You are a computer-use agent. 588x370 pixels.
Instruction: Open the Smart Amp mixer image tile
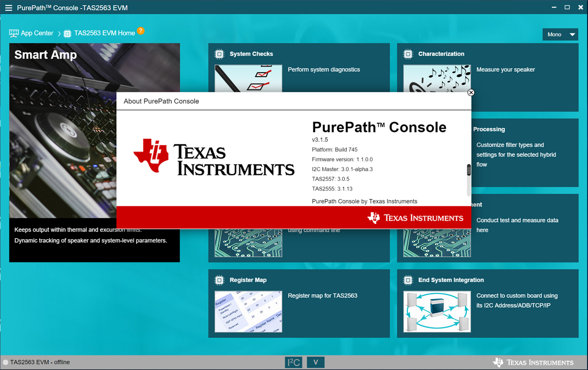click(x=95, y=131)
